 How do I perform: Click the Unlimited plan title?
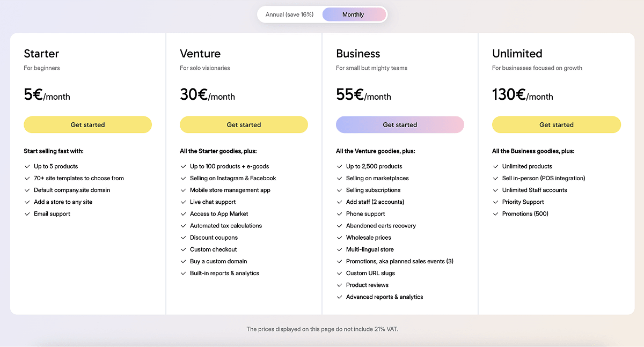[517, 54]
